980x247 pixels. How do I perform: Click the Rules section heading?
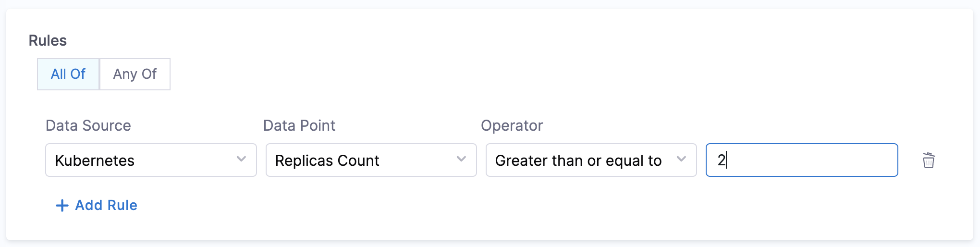click(48, 40)
